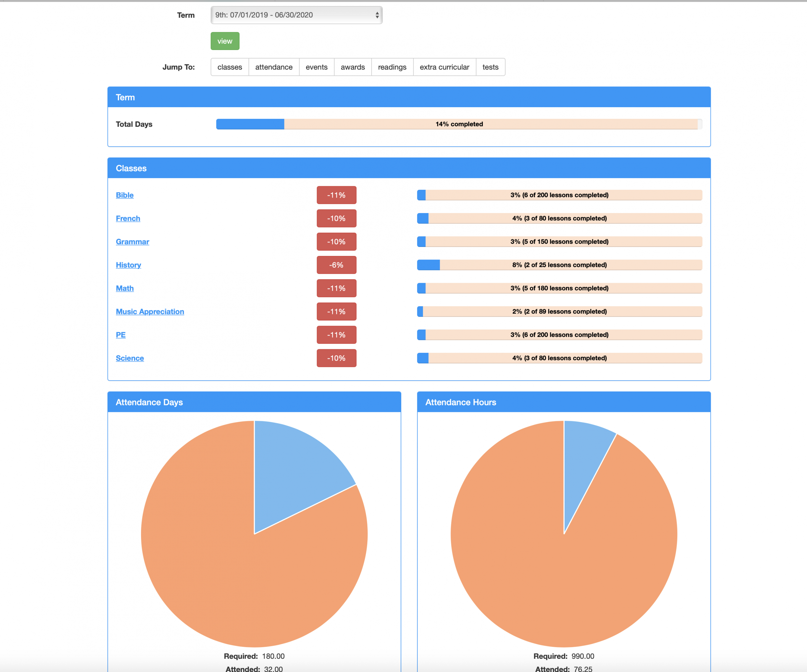This screenshot has height=672, width=807.
Task: Click the Total Days 14% completed progress bar
Action: coord(459,124)
